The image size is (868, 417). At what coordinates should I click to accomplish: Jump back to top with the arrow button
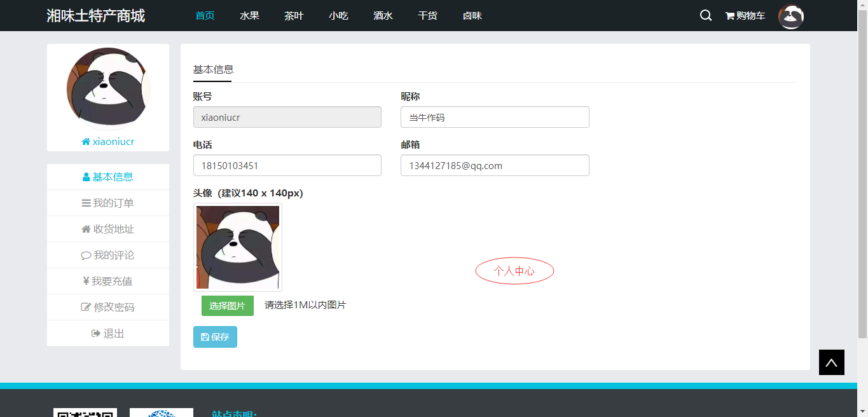[832, 362]
